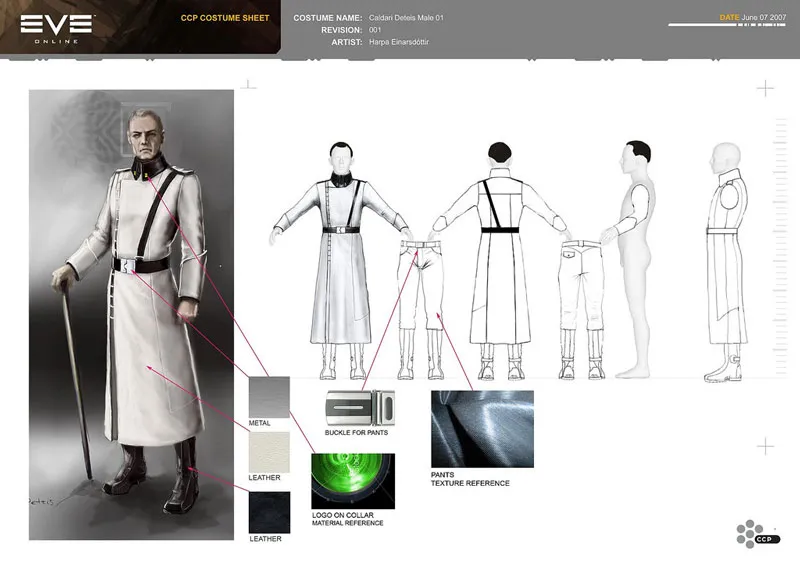Click the front view coat line drawing

point(340,260)
